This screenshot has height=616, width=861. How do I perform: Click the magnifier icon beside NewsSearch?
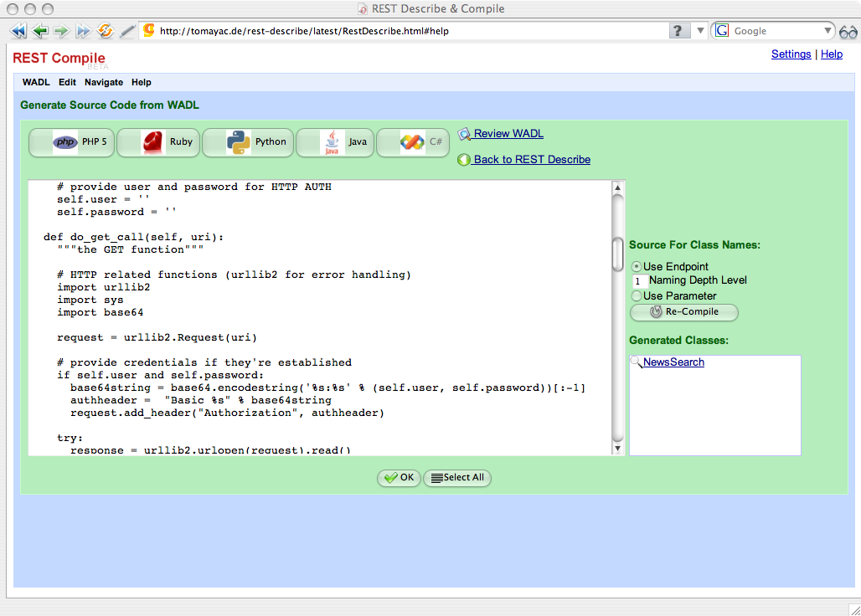[x=637, y=362]
